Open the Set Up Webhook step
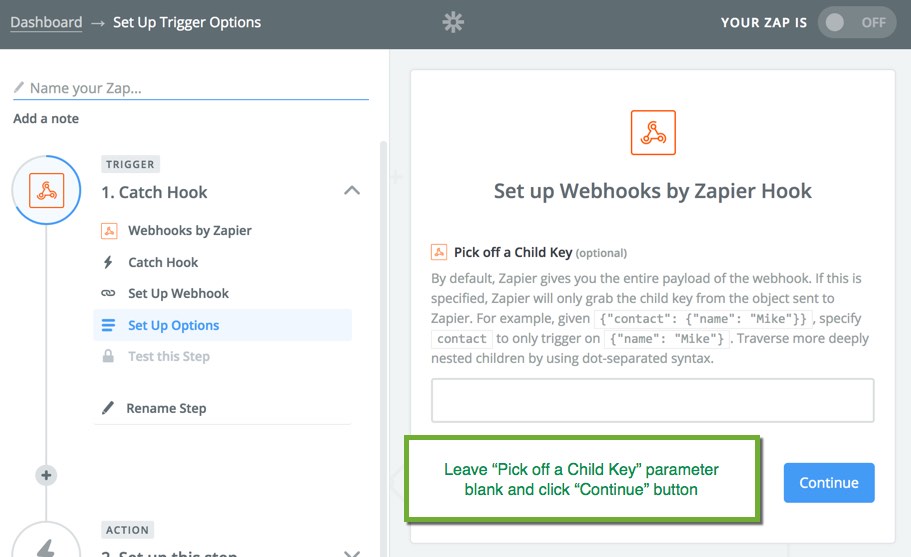This screenshot has width=911, height=557. 178,293
